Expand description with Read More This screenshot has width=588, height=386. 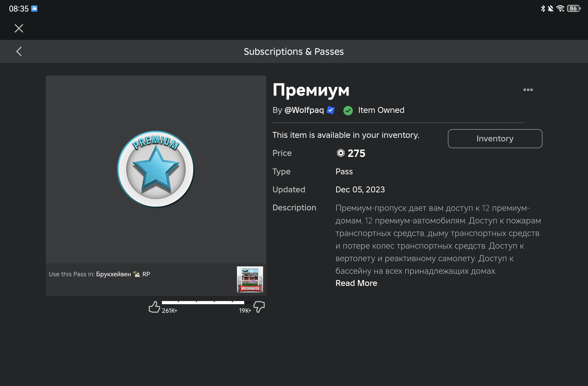pos(356,283)
